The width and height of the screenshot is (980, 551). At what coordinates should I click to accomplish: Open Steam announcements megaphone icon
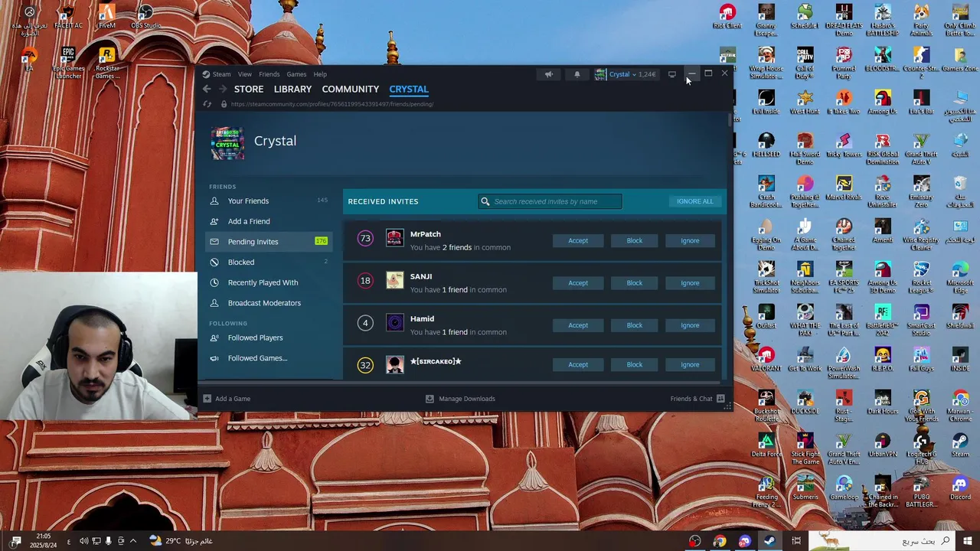pos(548,74)
